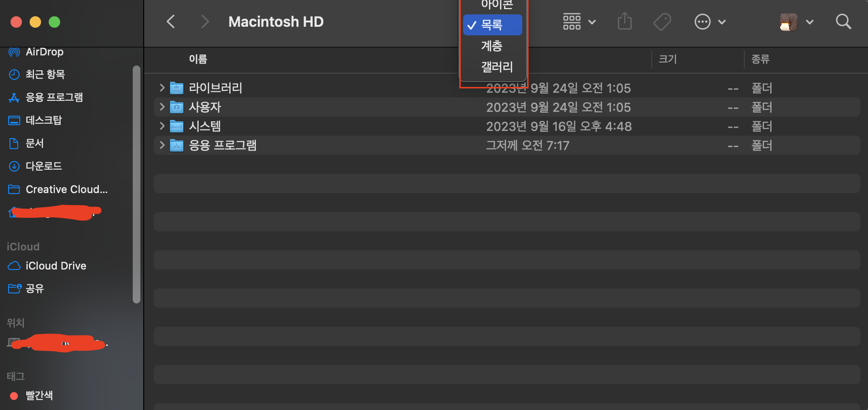Click the 라이브러리 folder name

[215, 88]
